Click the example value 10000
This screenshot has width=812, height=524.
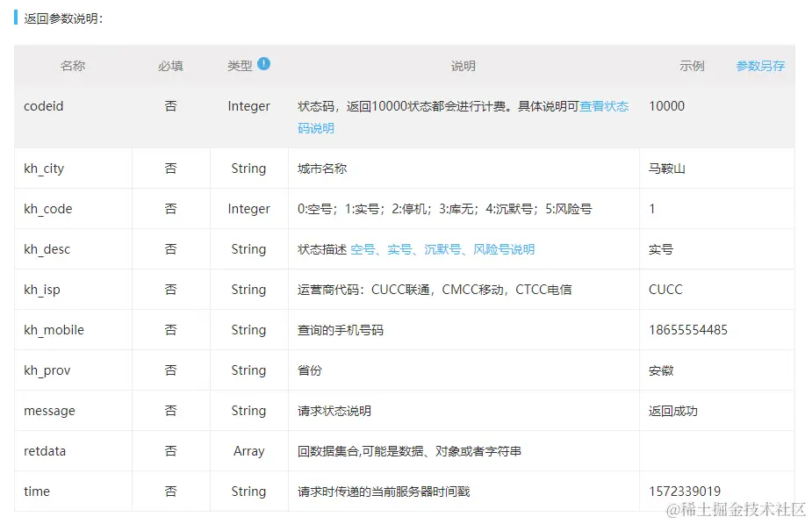(x=666, y=106)
